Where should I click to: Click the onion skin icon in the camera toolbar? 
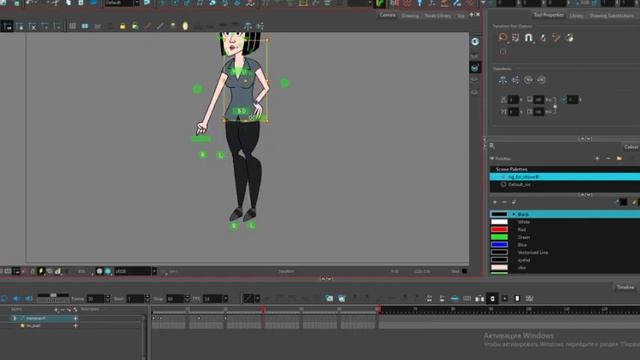[185, 26]
